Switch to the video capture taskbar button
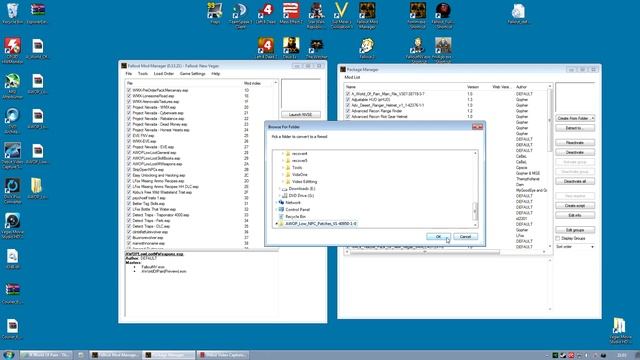640x360 pixels. pyautogui.click(x=223, y=355)
